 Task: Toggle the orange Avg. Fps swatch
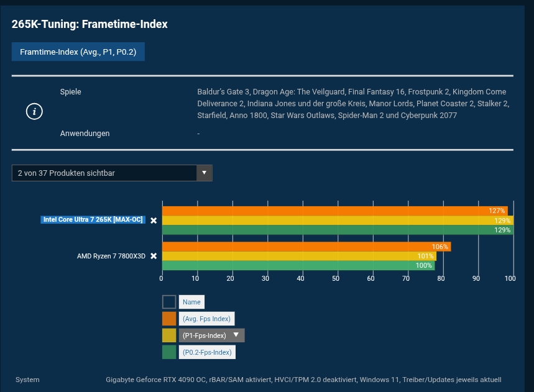169,319
